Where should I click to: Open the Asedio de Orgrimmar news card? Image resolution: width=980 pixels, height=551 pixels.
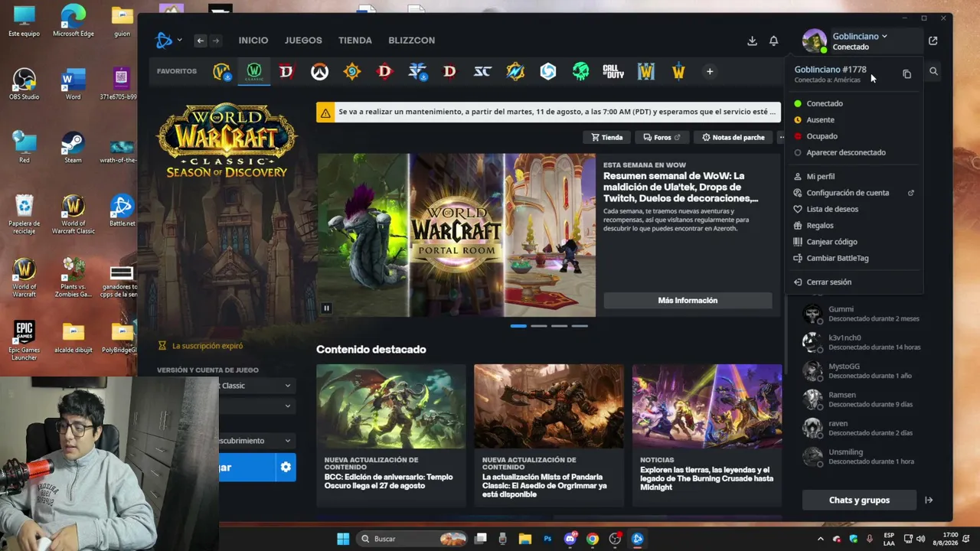549,435
